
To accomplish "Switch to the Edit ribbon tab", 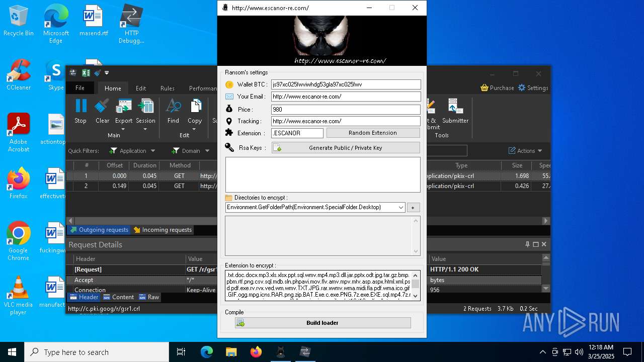I will 141,88.
